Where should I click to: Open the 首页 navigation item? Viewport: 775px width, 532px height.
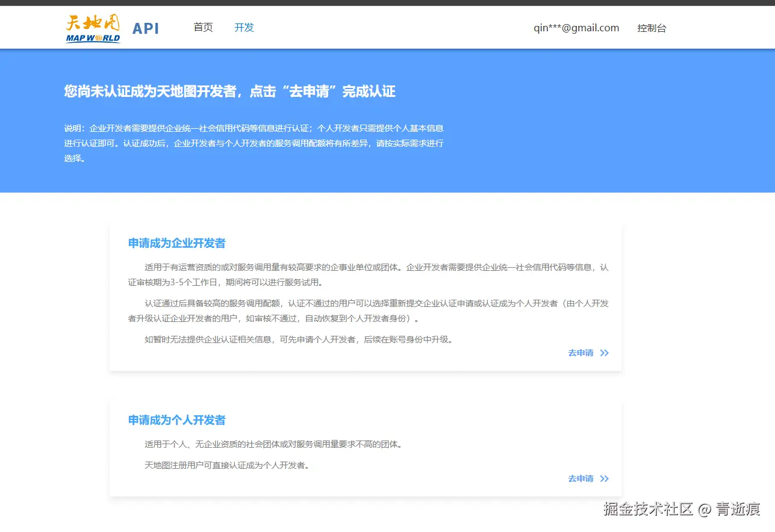click(203, 28)
